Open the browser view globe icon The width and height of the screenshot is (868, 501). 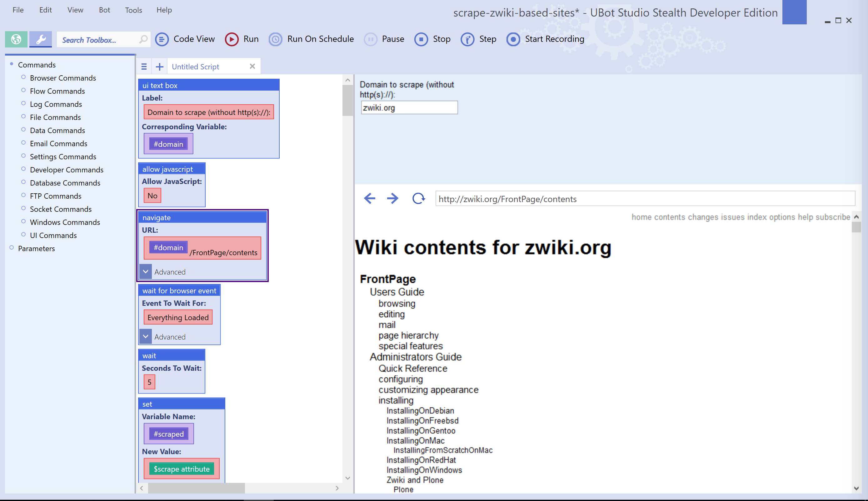[16, 39]
